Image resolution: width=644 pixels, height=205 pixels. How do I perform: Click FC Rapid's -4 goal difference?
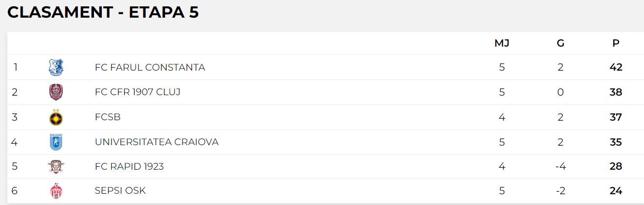point(560,167)
